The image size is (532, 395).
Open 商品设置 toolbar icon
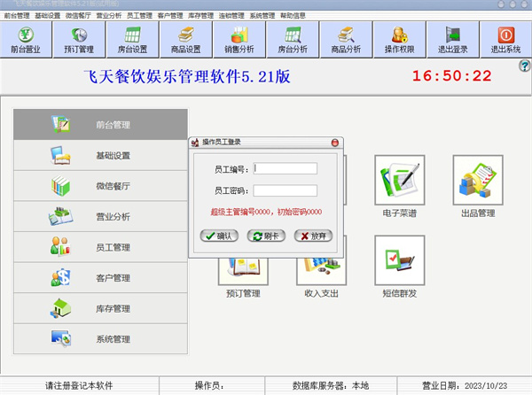click(x=185, y=40)
